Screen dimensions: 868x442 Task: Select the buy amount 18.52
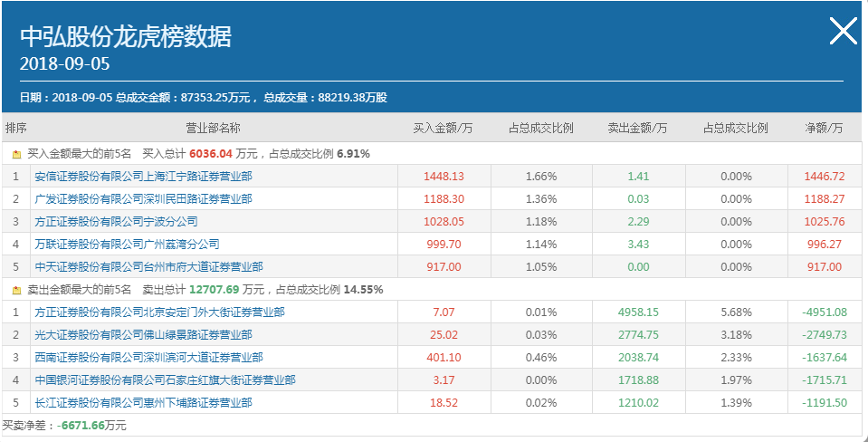tap(444, 403)
